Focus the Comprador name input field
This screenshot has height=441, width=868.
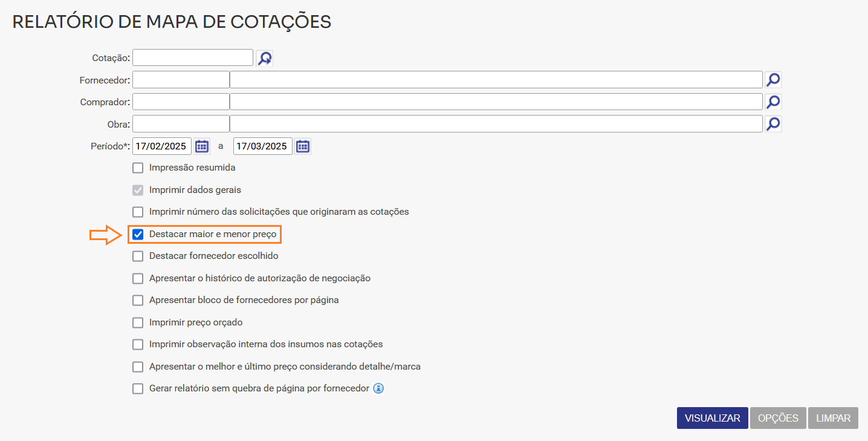[x=496, y=102]
